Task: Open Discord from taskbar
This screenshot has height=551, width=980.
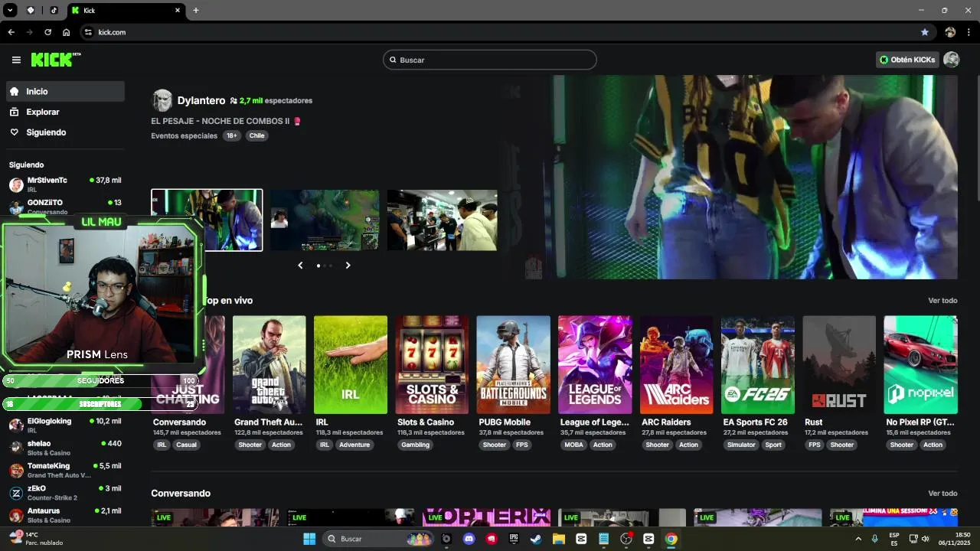Action: (x=469, y=539)
